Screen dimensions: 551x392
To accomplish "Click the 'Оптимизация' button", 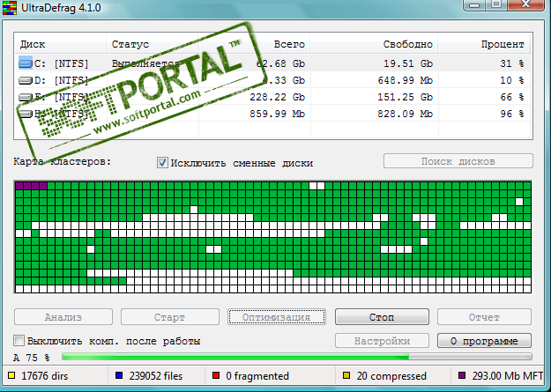I will tap(277, 317).
